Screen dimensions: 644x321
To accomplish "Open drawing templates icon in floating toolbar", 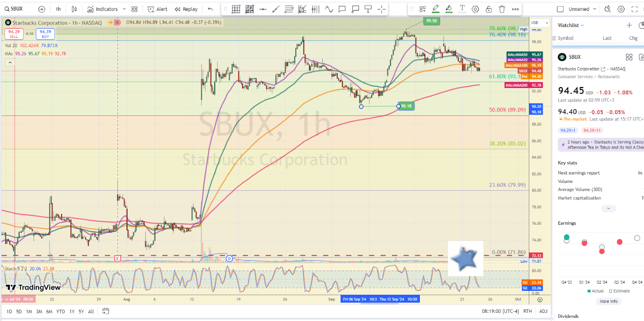I will [423, 9].
